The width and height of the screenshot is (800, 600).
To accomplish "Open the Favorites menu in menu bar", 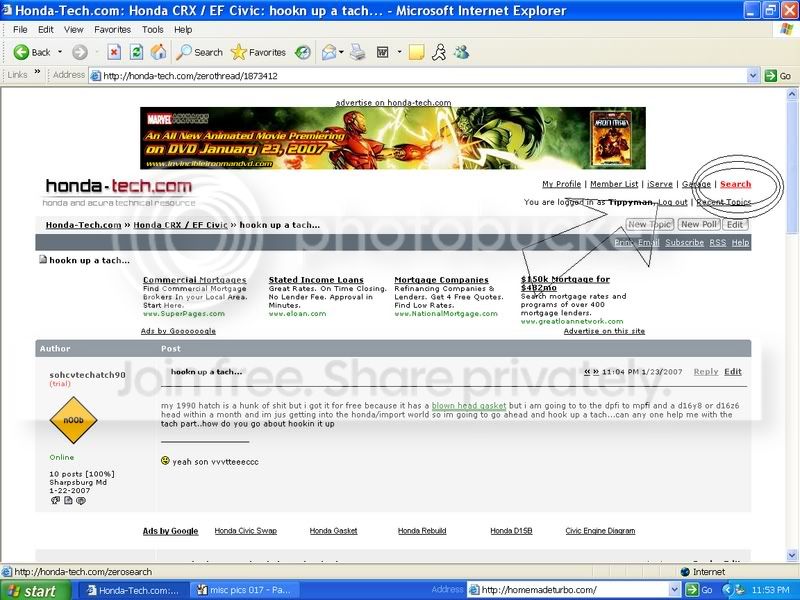I will click(112, 30).
